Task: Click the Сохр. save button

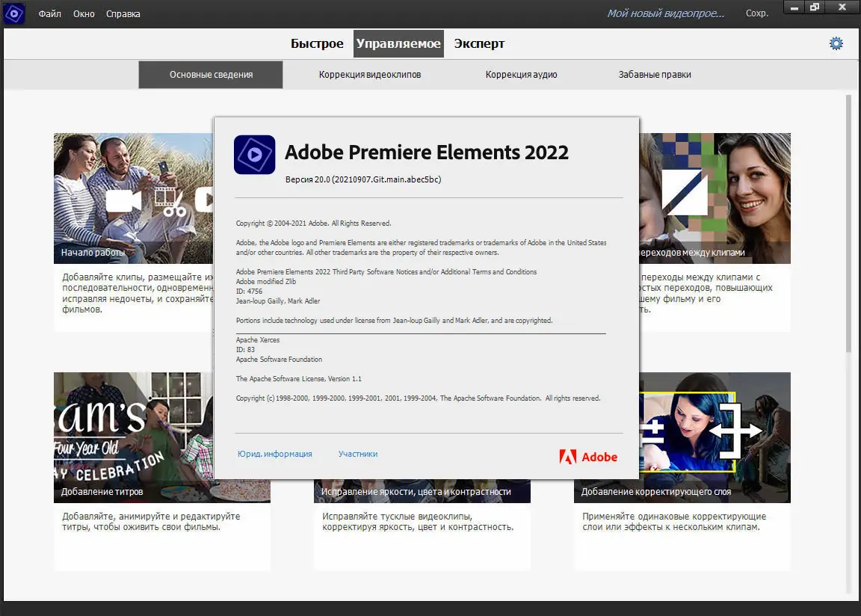Action: [x=757, y=13]
